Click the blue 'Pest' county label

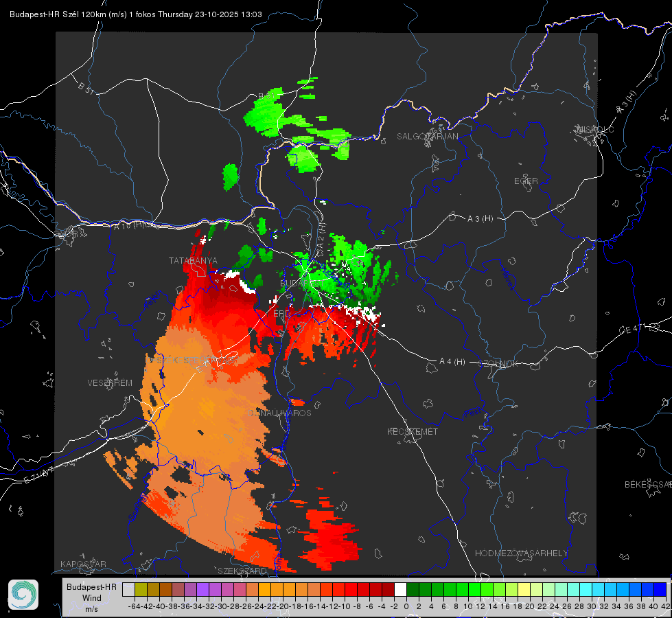[473, 414]
